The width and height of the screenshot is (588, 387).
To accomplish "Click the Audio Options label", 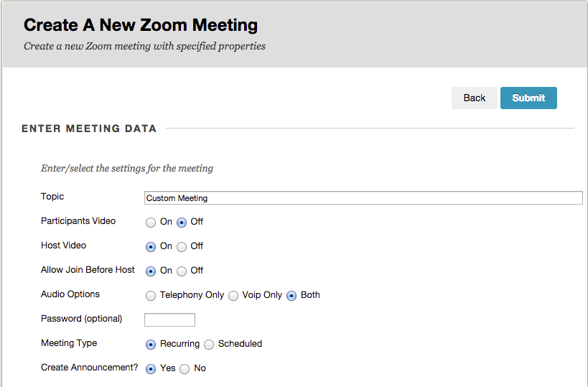I will pyautogui.click(x=70, y=294).
